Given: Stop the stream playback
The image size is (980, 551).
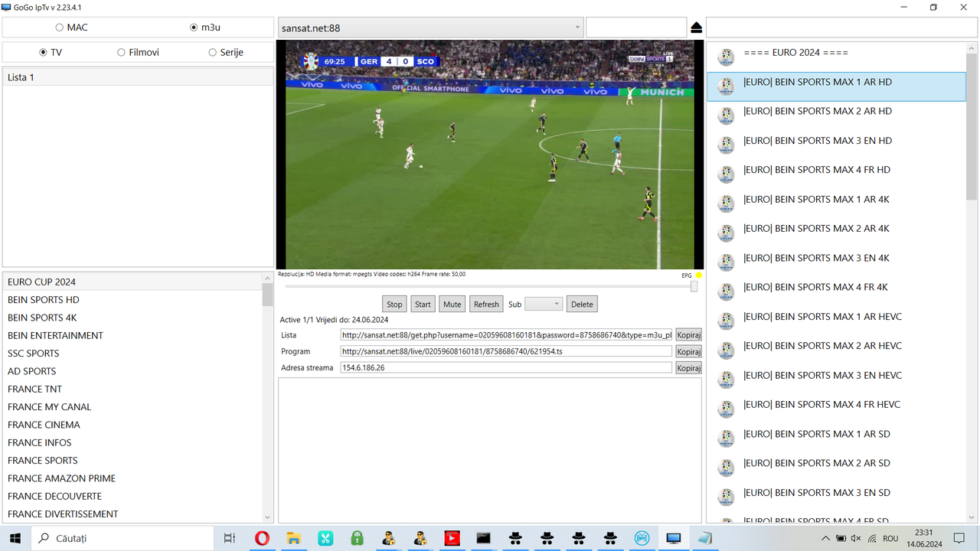Looking at the screenshot, I should 394,304.
